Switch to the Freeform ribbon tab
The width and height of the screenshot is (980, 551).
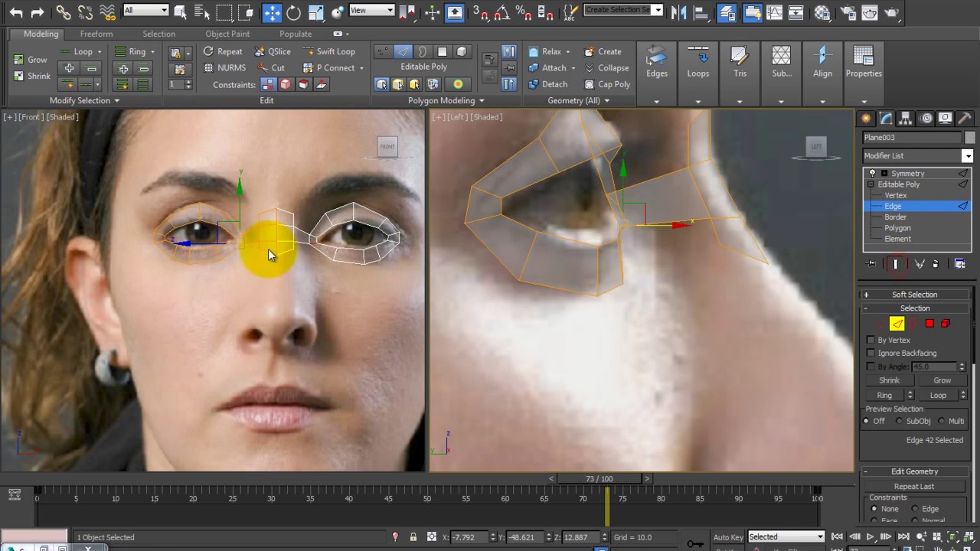[96, 34]
